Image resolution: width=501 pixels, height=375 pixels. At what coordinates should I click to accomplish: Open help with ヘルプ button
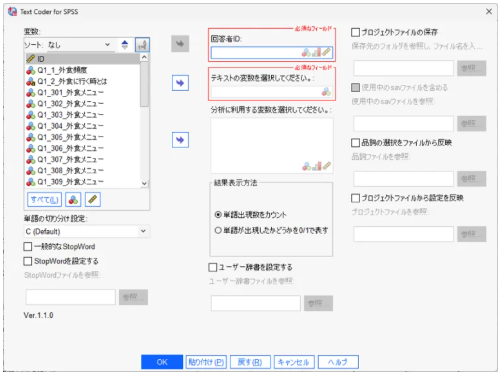click(338, 362)
